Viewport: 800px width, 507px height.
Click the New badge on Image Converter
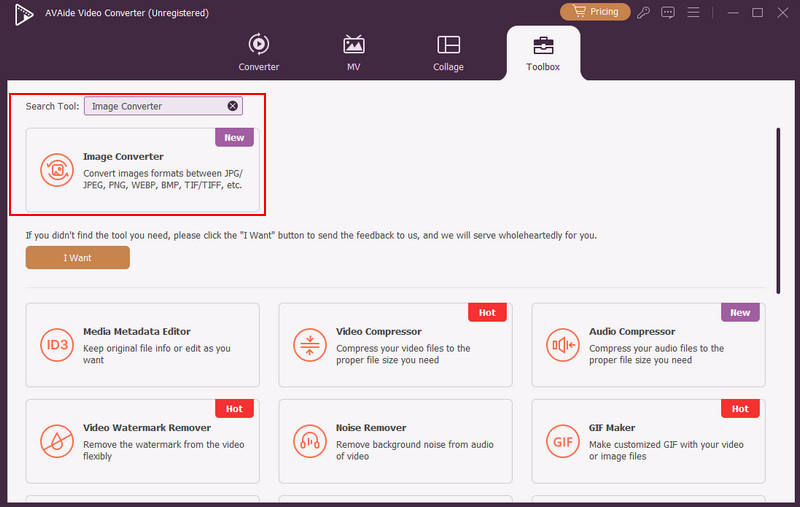(234, 138)
